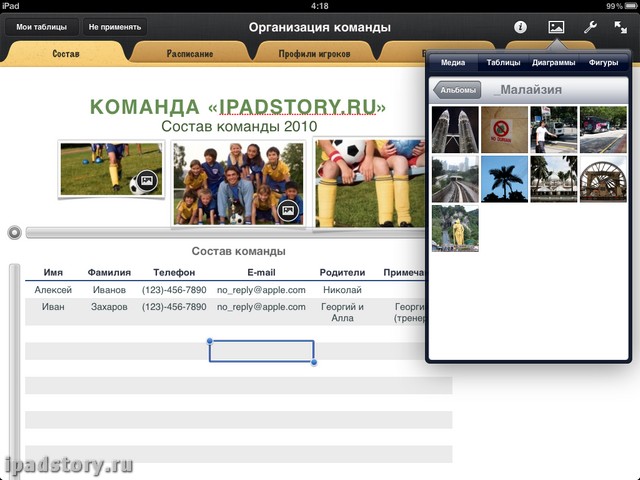Select the Фигуры popover tab
This screenshot has width=640, height=480.
(x=603, y=62)
